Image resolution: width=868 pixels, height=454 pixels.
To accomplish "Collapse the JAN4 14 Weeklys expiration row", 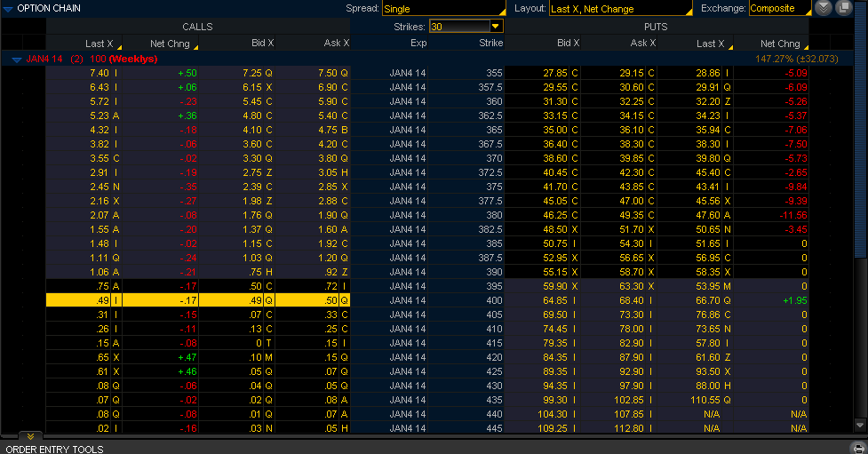I will coord(17,59).
